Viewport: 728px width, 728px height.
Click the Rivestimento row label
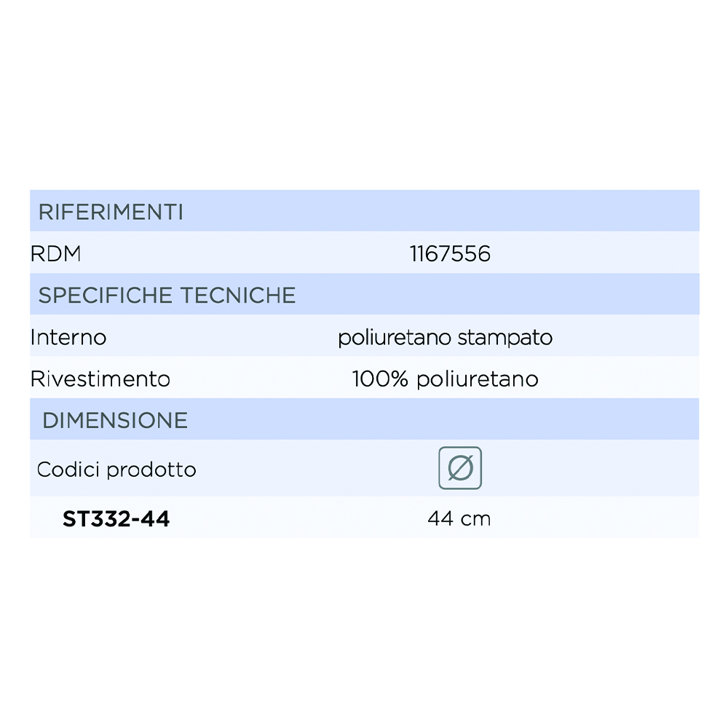pyautogui.click(x=100, y=379)
